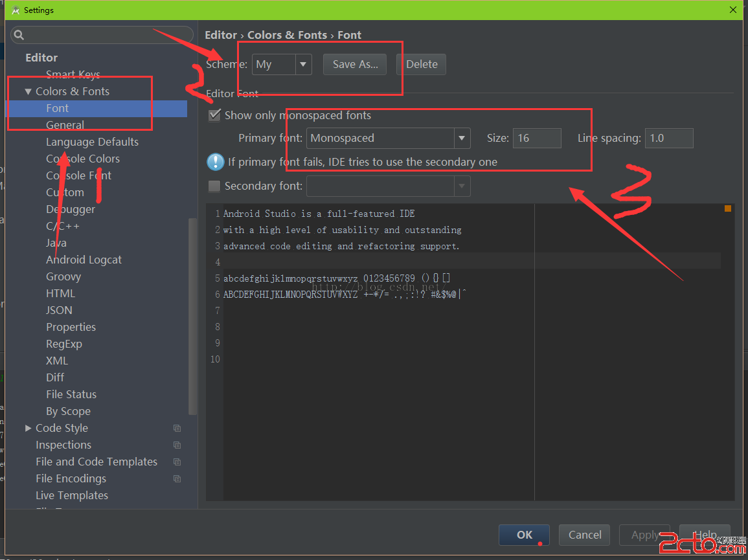Select JSON in the settings tree
Image resolution: width=748 pixels, height=560 pixels.
point(59,311)
